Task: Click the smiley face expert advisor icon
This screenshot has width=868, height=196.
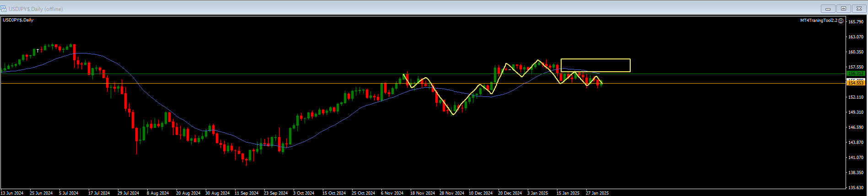Action: click(x=841, y=21)
